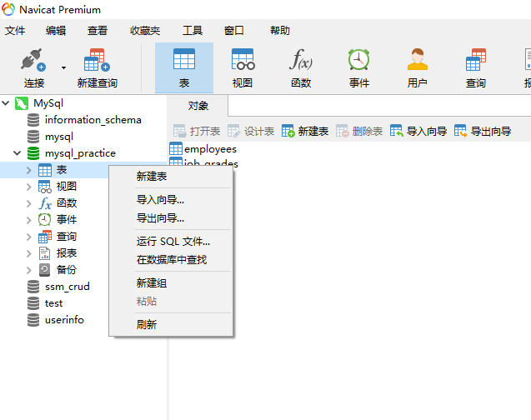Click the 导入向导 button in object toolbar
531x420 pixels.
[x=418, y=131]
